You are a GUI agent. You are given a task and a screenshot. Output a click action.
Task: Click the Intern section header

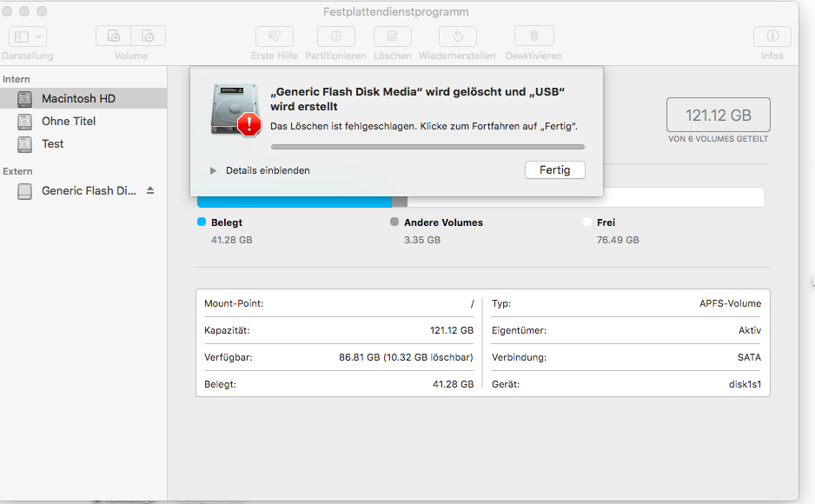pos(17,79)
